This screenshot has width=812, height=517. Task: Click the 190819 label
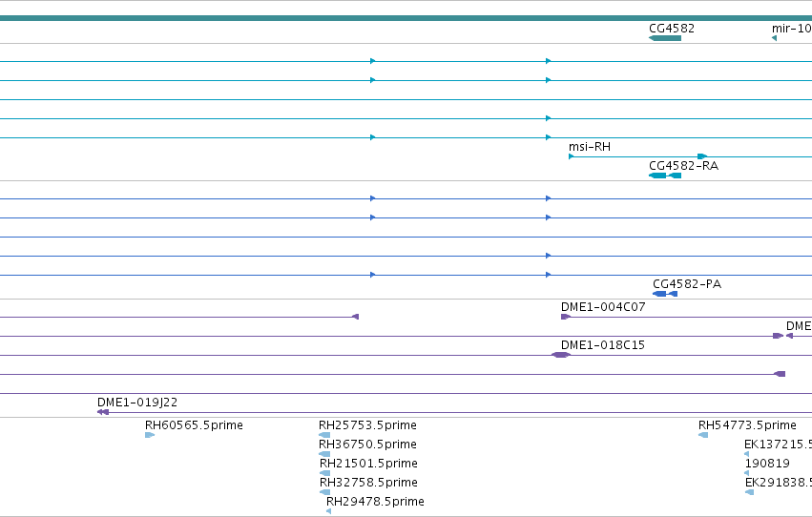tap(767, 464)
